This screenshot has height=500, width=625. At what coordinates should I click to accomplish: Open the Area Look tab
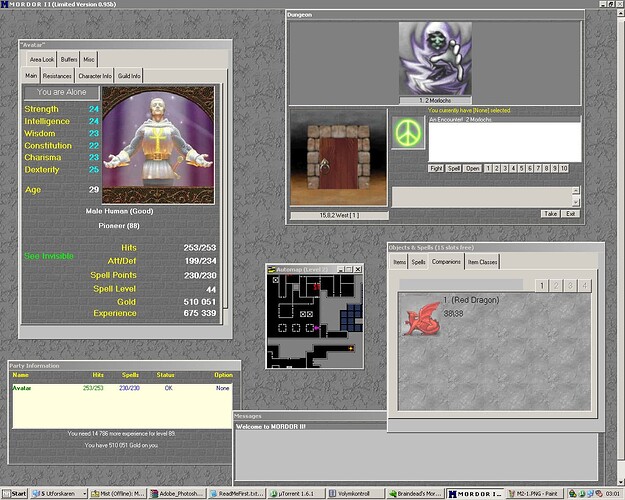(x=41, y=59)
